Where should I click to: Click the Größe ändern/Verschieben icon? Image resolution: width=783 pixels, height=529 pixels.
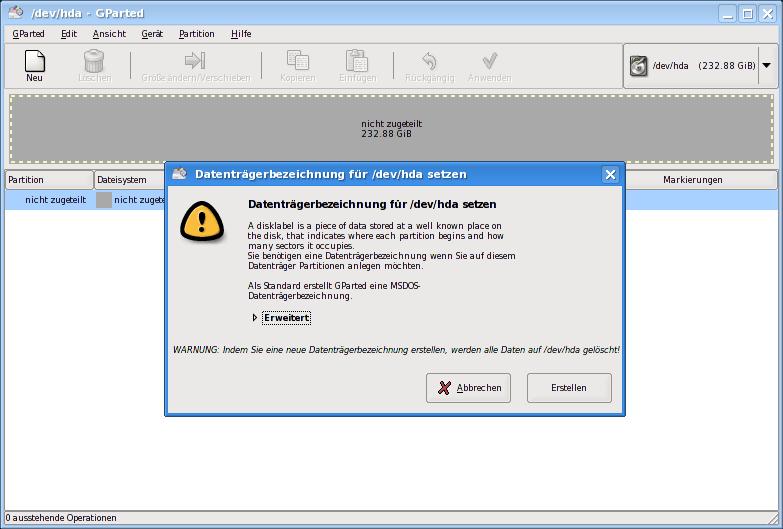tap(195, 60)
